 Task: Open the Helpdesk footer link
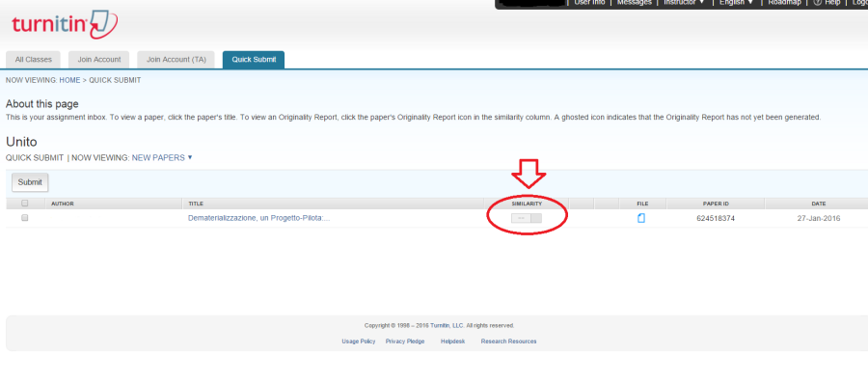click(x=453, y=341)
